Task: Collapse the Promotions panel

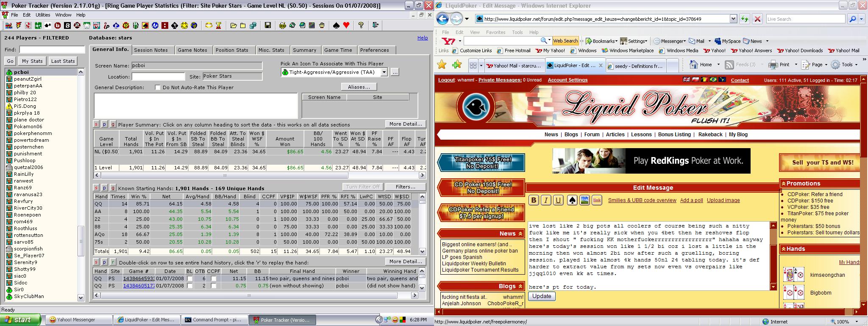Action: pyautogui.click(x=784, y=183)
